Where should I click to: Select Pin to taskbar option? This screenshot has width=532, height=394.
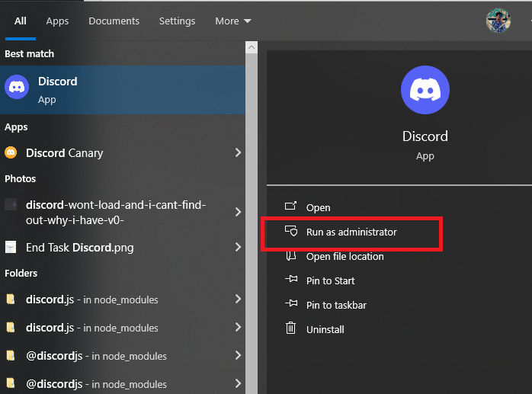pos(336,305)
